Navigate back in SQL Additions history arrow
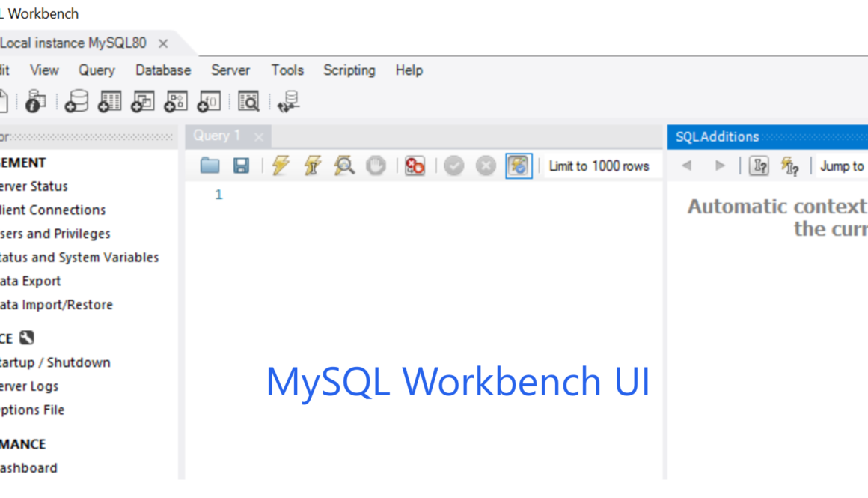868x498 pixels. (687, 166)
